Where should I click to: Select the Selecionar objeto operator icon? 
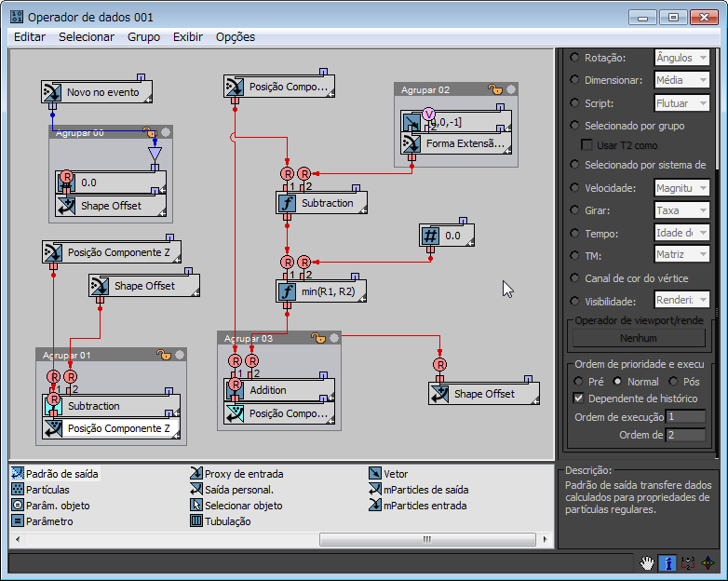click(195, 506)
